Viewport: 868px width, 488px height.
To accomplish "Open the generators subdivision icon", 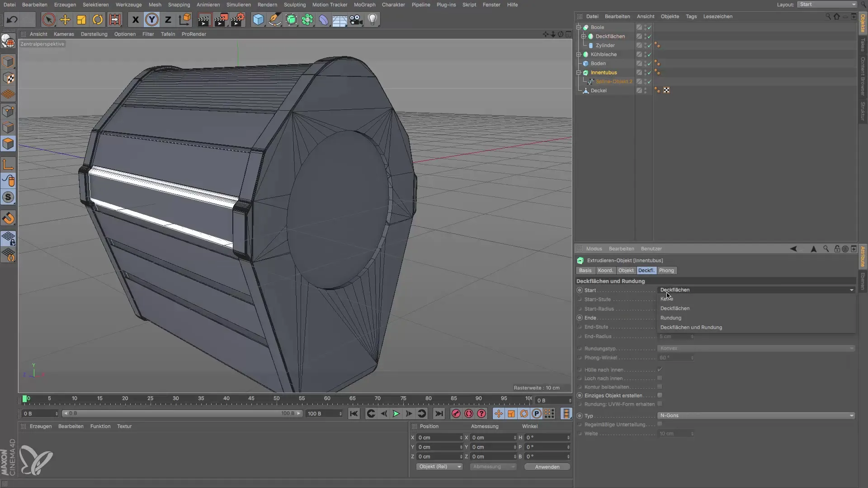I will (291, 19).
